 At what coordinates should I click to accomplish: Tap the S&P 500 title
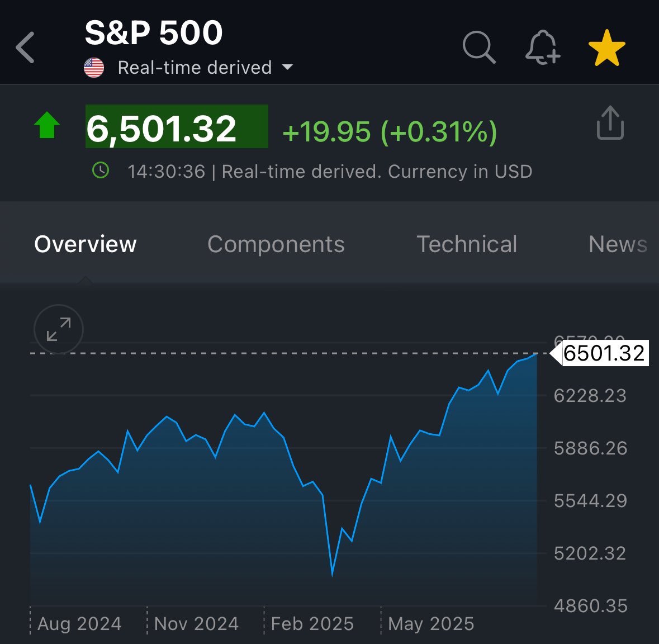tap(153, 33)
